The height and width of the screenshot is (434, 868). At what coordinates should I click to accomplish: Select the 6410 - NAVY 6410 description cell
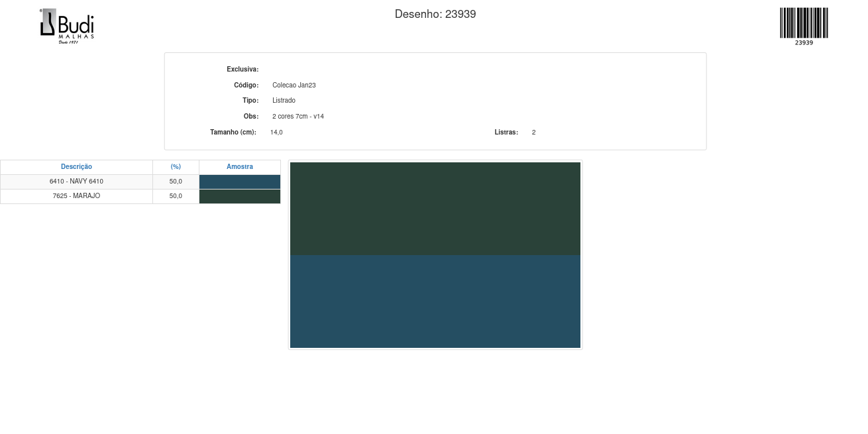[76, 182]
